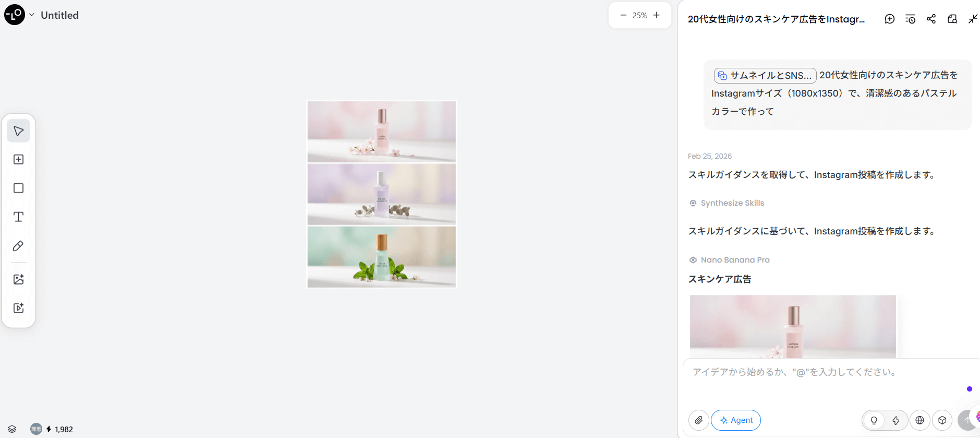Share this conversation
This screenshot has height=438, width=980.
coord(931,19)
